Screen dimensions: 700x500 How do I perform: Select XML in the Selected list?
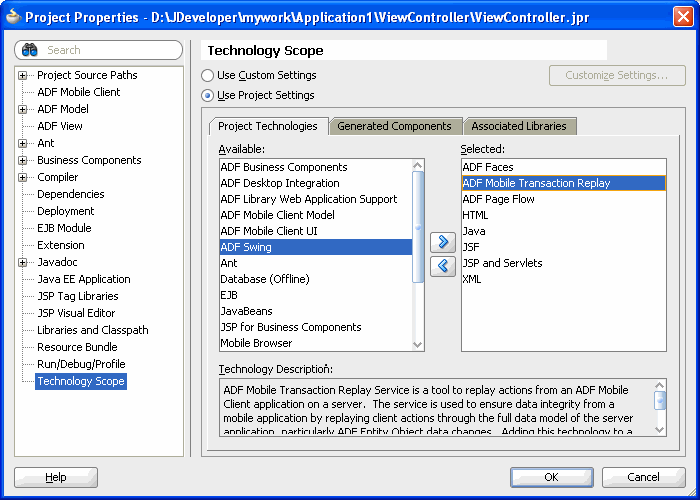[564, 279]
